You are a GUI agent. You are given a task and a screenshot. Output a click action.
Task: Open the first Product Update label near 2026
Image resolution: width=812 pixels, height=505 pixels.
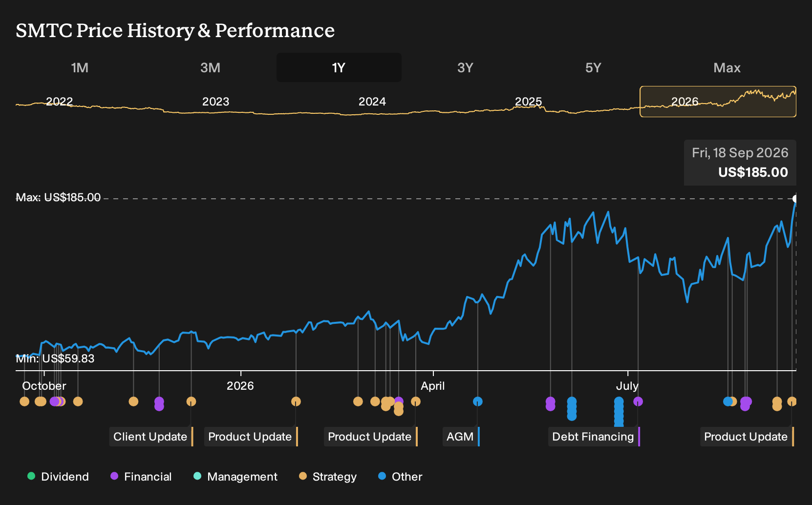(x=251, y=437)
